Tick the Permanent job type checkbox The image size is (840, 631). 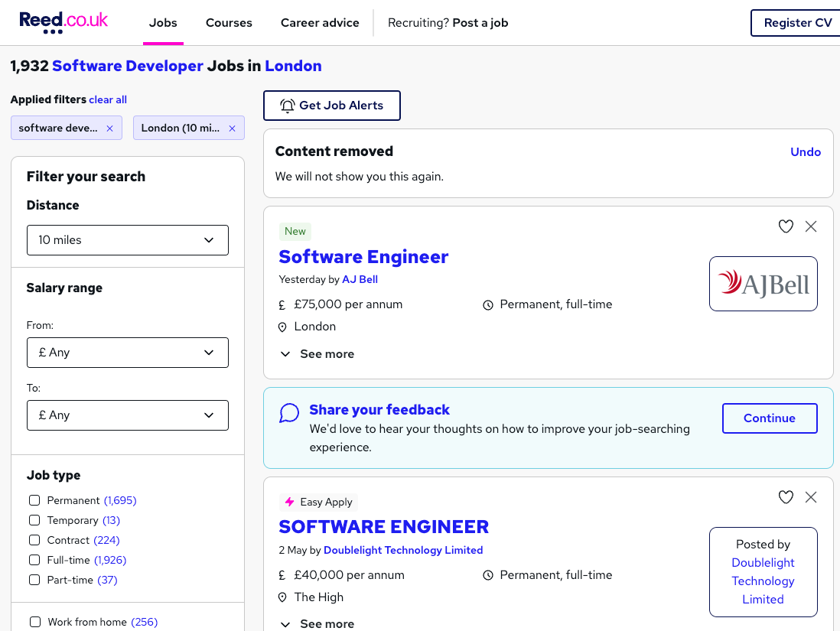[x=34, y=500]
